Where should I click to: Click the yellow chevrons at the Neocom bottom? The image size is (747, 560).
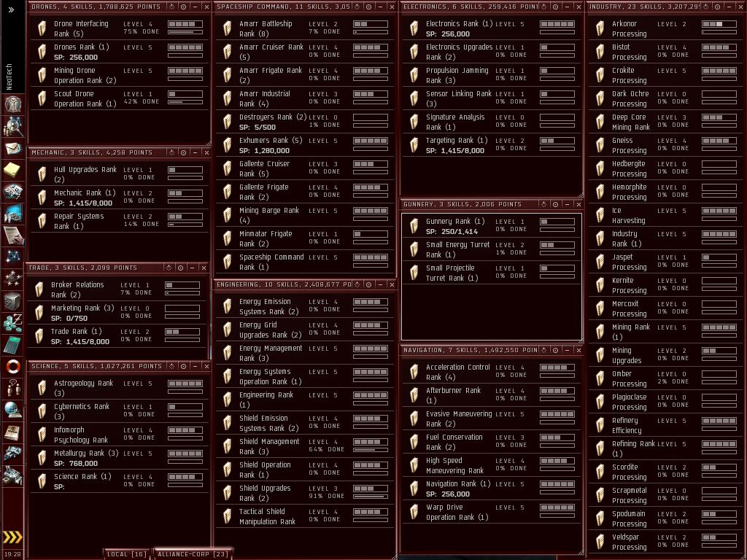(x=12, y=537)
